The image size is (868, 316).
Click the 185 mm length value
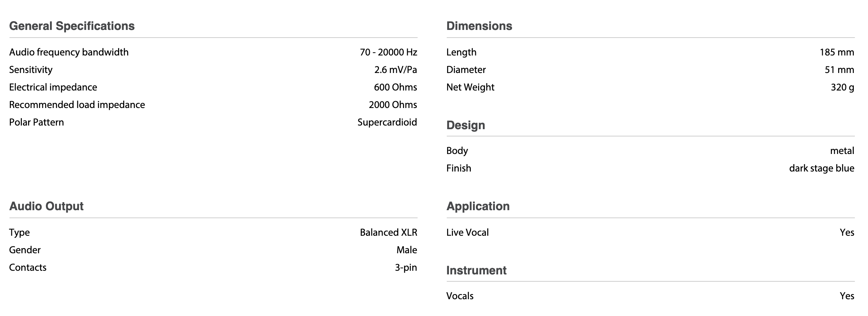837,52
